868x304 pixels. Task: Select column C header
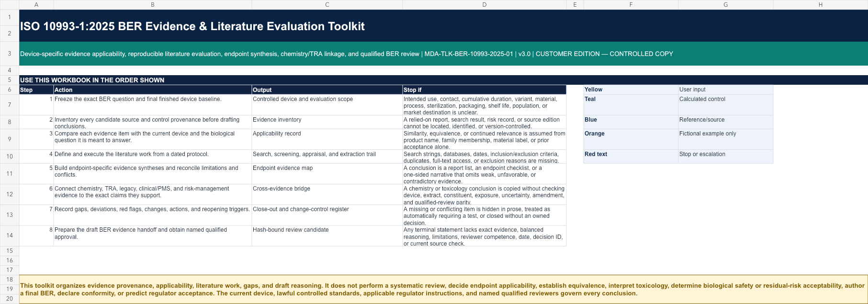click(x=327, y=4)
